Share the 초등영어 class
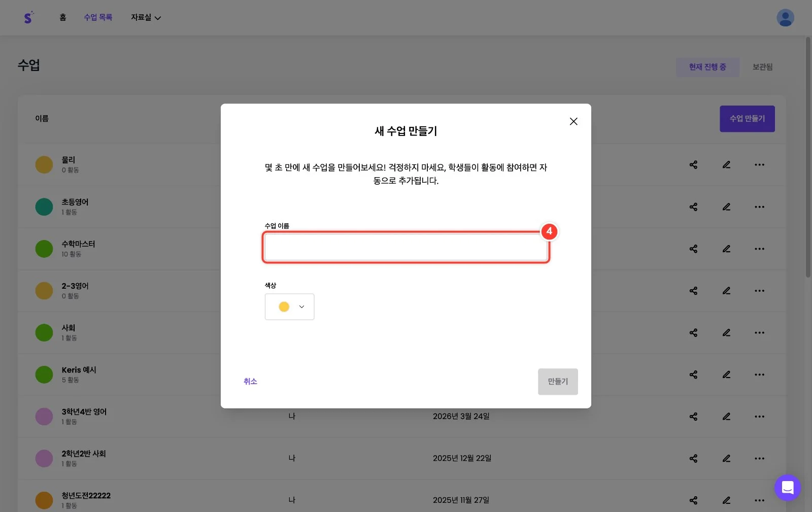Screen dimensions: 812x512 [693, 207]
